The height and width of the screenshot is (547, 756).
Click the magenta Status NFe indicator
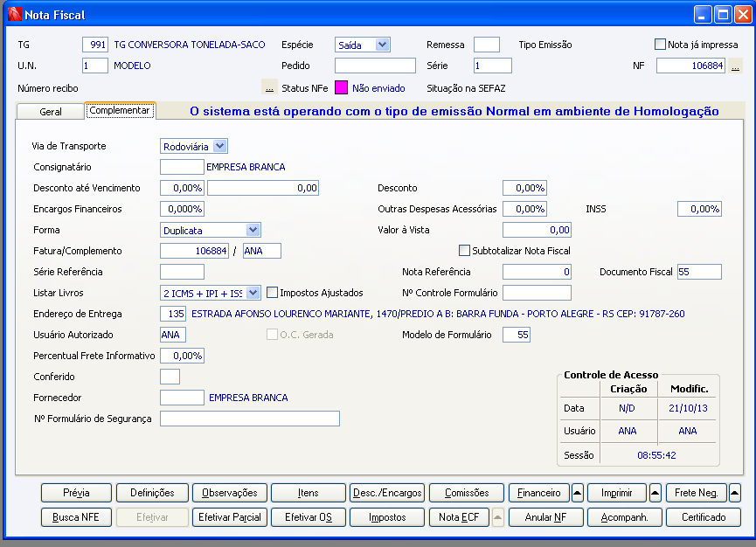[x=342, y=88]
